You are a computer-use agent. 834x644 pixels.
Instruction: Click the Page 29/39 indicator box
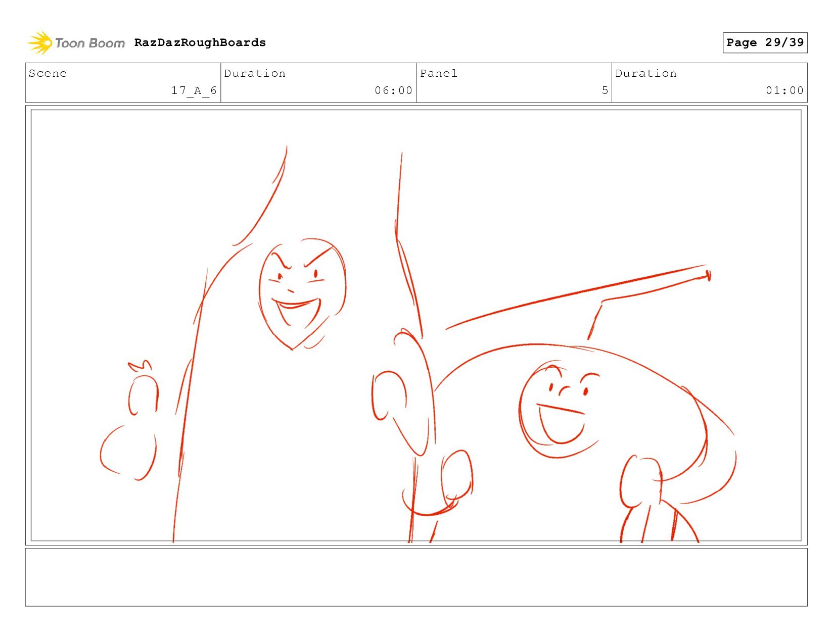765,42
